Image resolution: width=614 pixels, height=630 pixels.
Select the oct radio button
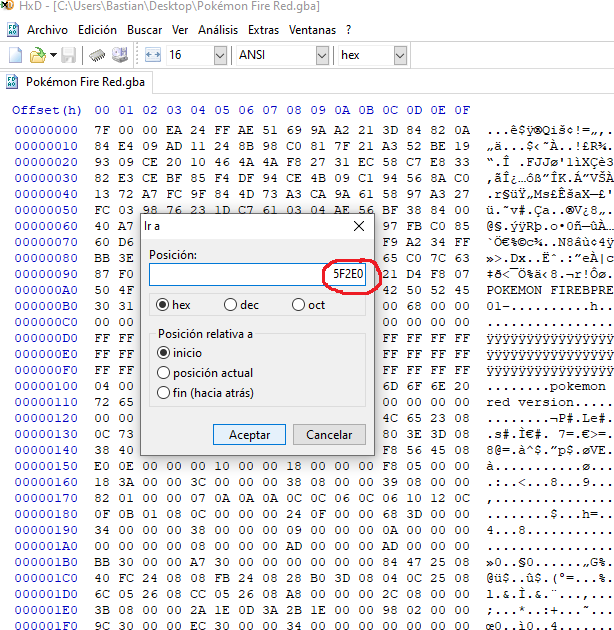(308, 305)
